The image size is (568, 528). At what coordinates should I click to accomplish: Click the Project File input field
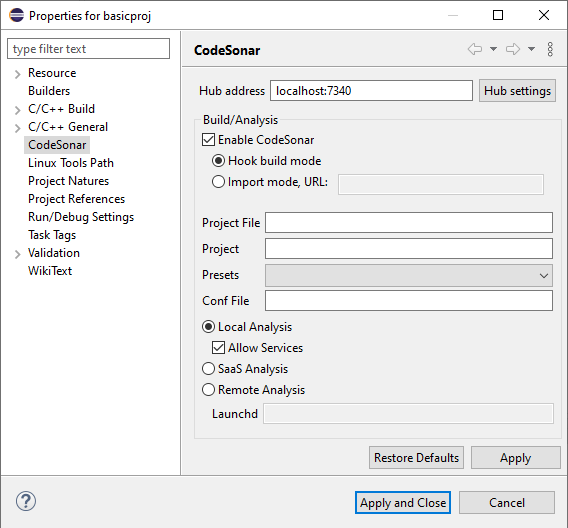click(x=409, y=223)
